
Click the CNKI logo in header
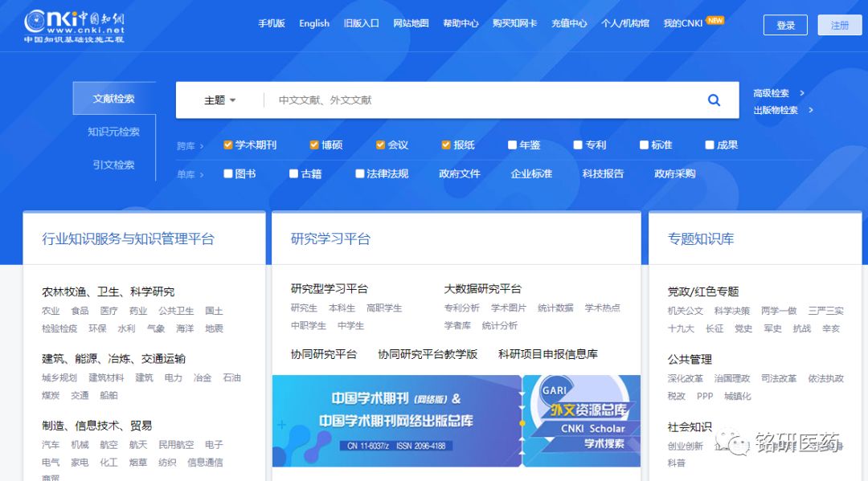[x=74, y=26]
